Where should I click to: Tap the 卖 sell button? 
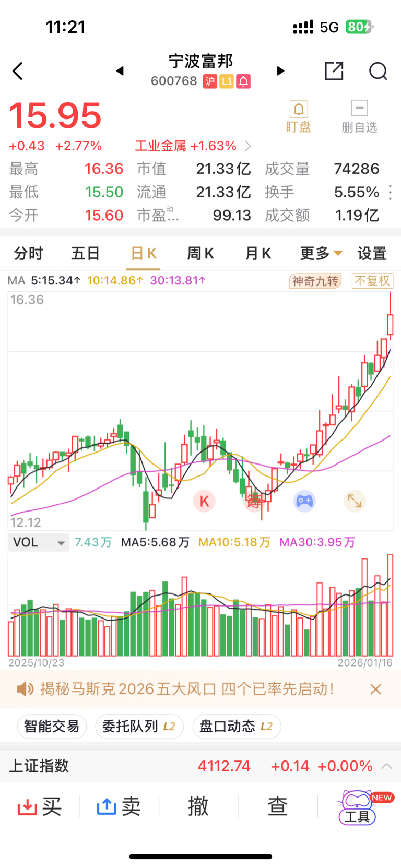pyautogui.click(x=119, y=807)
